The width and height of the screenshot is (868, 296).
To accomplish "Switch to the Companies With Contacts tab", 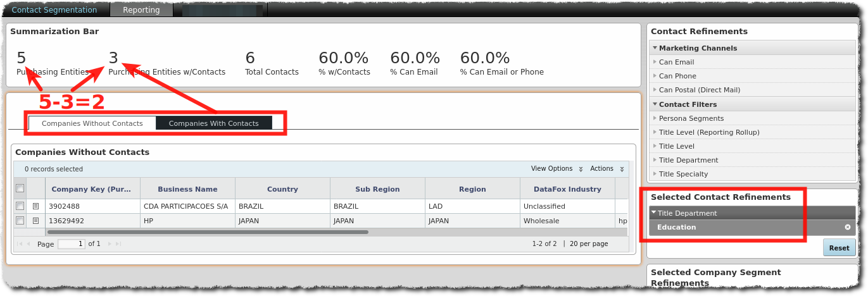I will (213, 123).
